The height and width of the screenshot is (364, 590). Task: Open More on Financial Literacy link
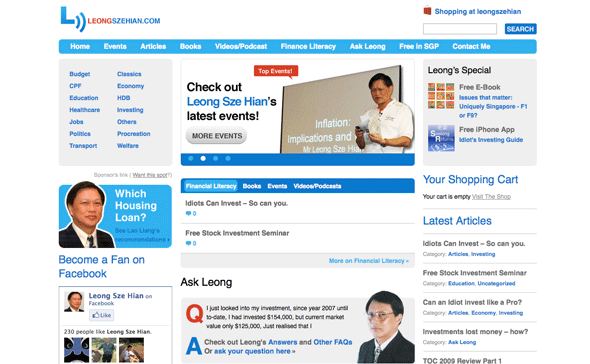(369, 261)
